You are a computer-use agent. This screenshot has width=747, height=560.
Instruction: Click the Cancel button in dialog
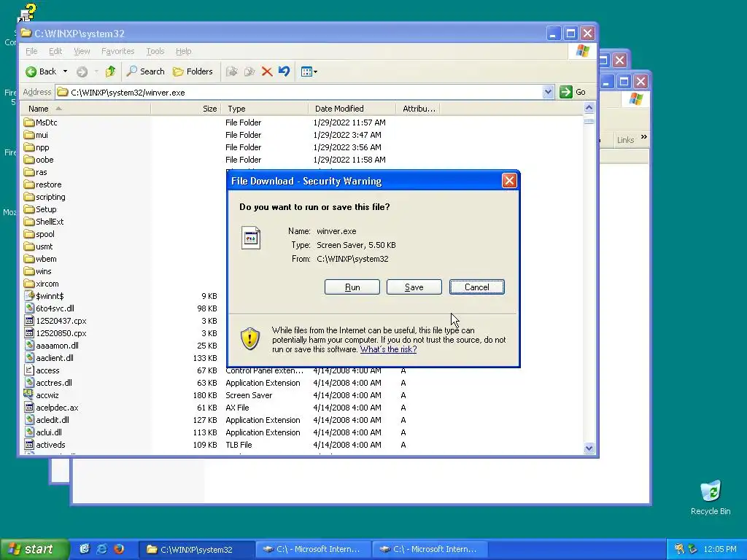point(477,287)
